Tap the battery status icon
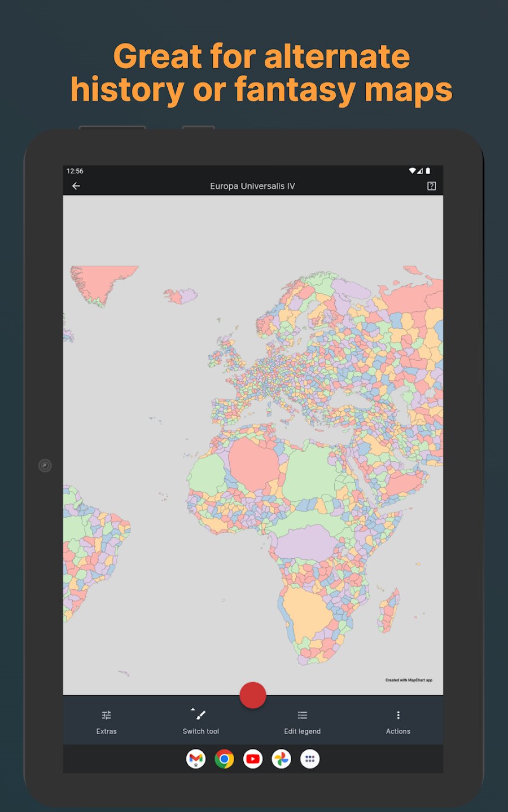 428,171
